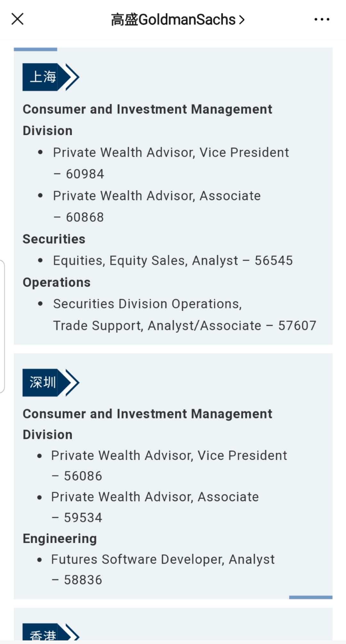Click the chevron arrow beside 深圳

72,382
